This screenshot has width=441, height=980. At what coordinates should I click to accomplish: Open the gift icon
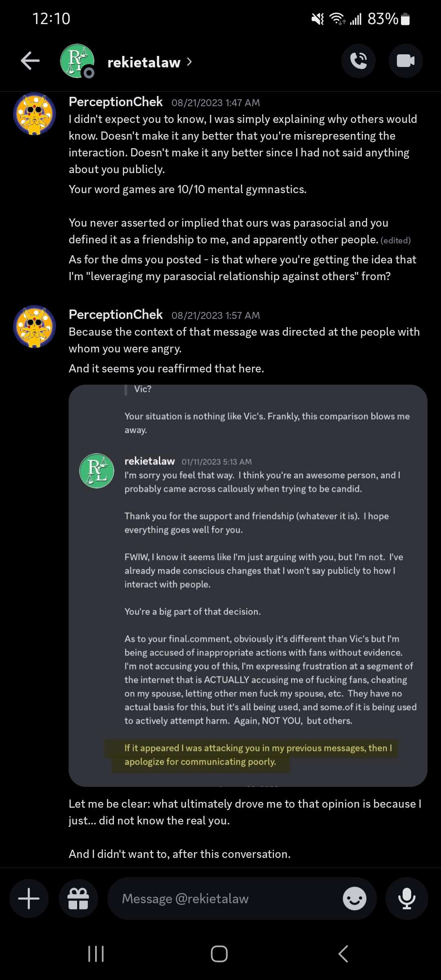[x=78, y=898]
